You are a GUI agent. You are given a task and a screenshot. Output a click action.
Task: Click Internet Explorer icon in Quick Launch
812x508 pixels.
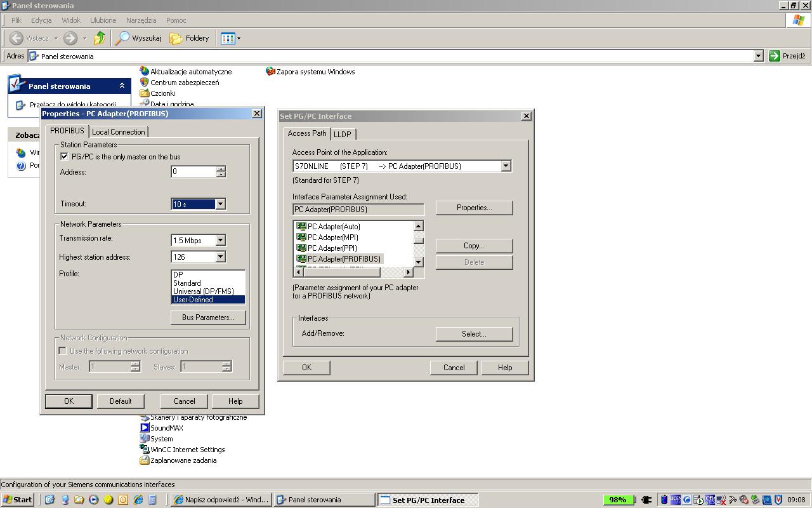point(138,500)
